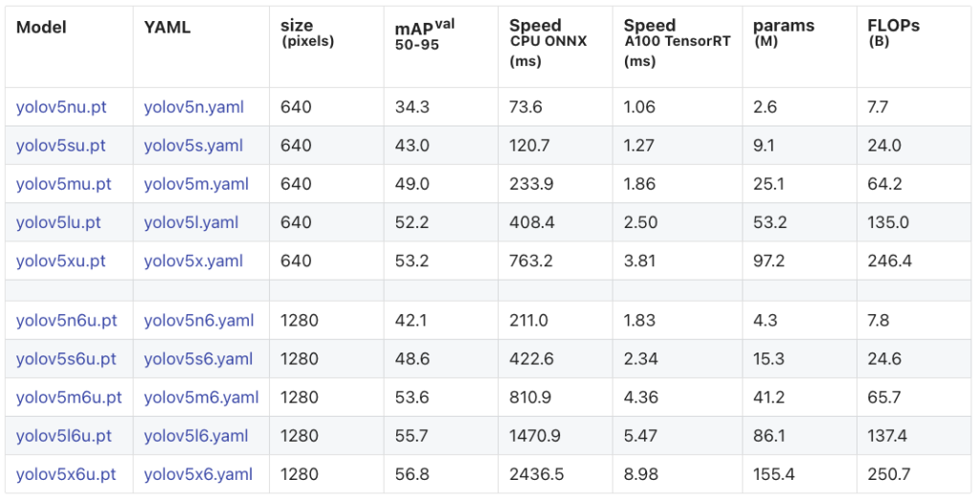
Task: Open the yolov5l.yaml configuration link
Action: 191,222
